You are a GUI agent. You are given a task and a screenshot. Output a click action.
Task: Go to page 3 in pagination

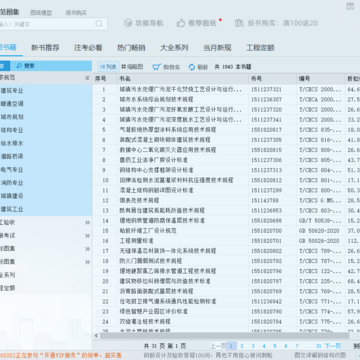coord(253,346)
